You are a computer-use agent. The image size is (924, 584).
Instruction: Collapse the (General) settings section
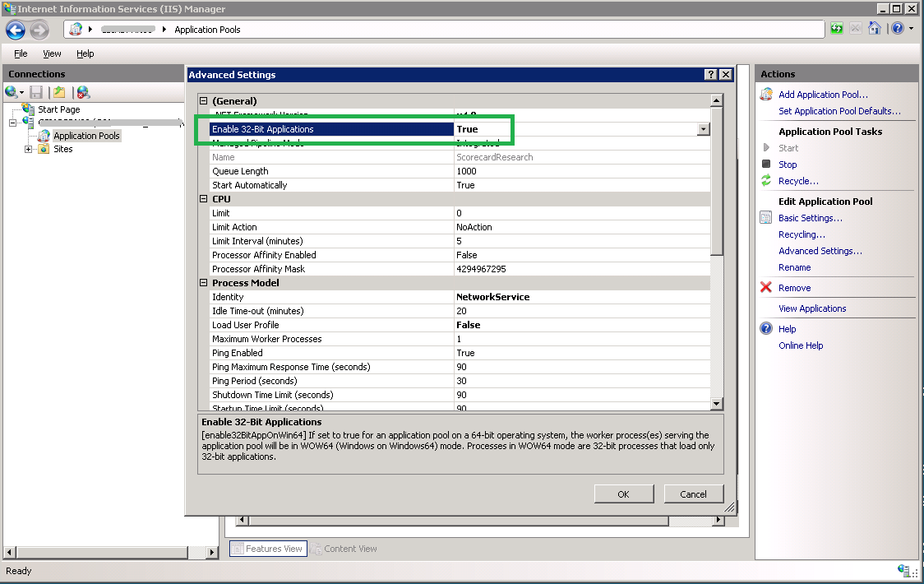(203, 101)
